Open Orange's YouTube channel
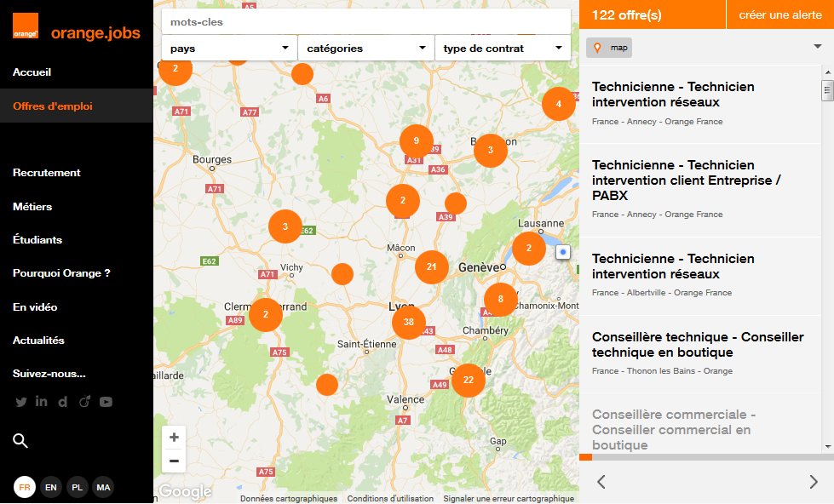The height and width of the screenshot is (504, 834). pos(106,402)
